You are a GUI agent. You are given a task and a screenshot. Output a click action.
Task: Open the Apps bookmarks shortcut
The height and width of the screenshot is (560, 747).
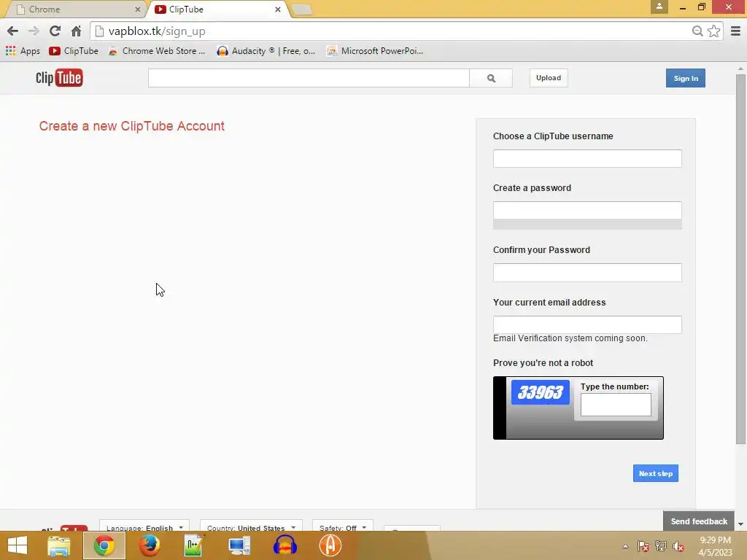(23, 51)
